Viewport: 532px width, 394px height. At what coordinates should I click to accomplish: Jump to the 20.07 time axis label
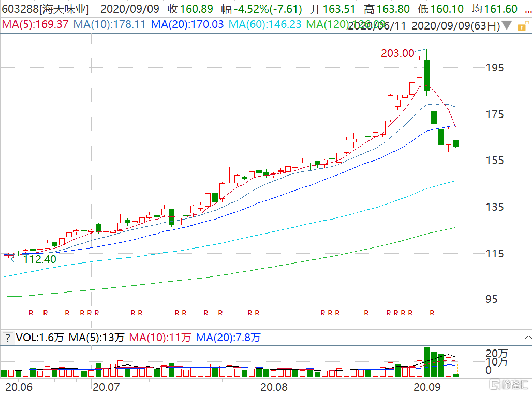pyautogui.click(x=106, y=387)
